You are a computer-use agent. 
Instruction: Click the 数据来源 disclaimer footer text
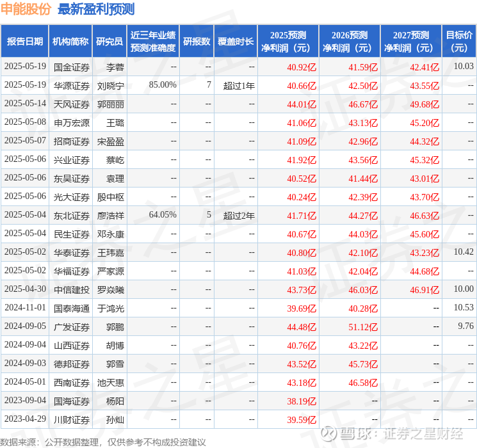point(103,442)
